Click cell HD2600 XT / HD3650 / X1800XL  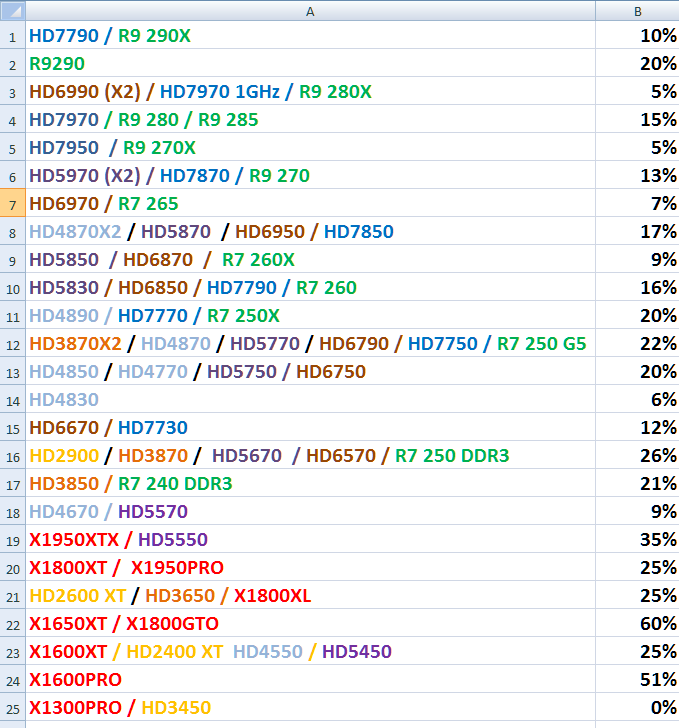coord(310,596)
